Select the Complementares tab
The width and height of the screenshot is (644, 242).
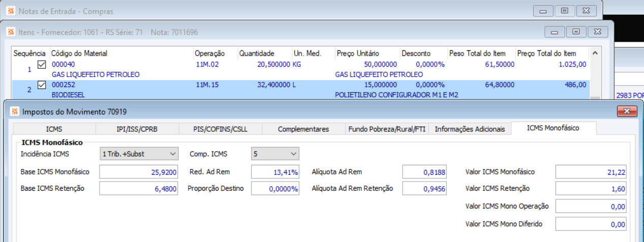point(303,129)
